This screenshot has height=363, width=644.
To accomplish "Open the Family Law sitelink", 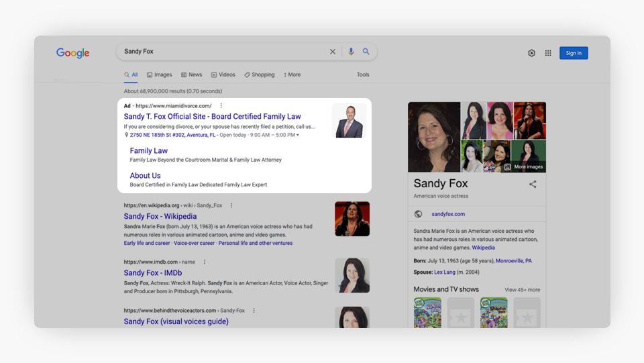I will tap(149, 151).
